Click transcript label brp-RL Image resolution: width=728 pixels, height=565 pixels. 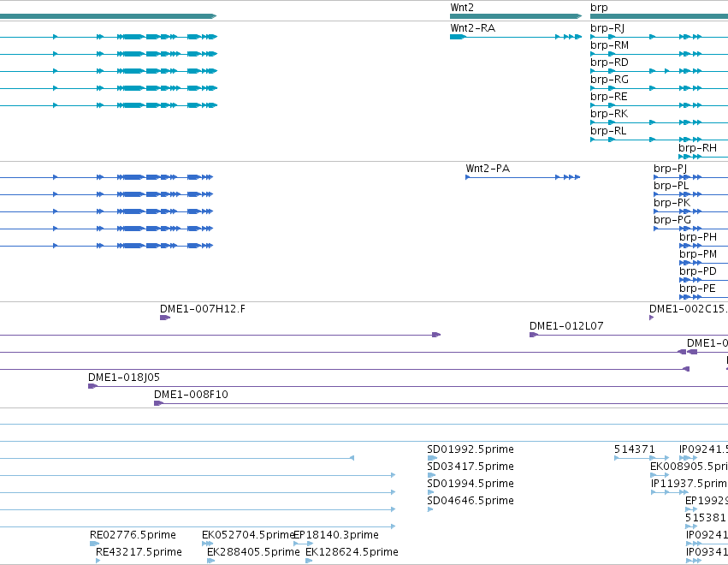tap(608, 131)
